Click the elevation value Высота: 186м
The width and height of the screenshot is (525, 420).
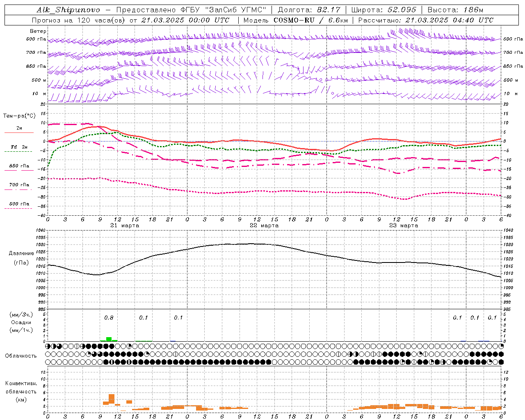455,10
